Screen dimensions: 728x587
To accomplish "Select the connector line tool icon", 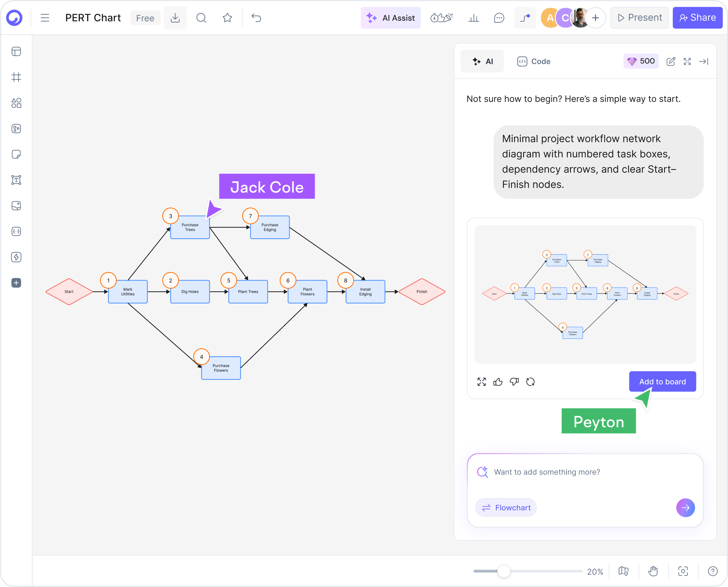I will tap(525, 18).
